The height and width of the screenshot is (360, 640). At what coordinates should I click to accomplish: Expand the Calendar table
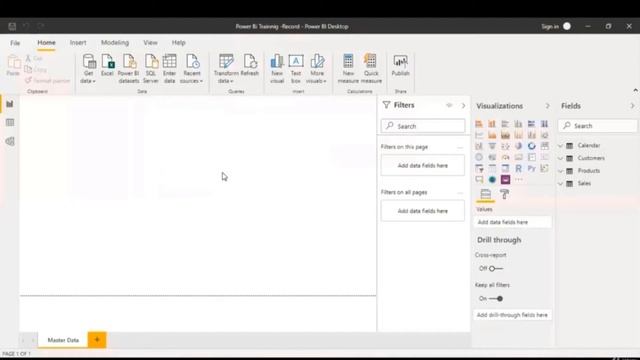coord(560,146)
